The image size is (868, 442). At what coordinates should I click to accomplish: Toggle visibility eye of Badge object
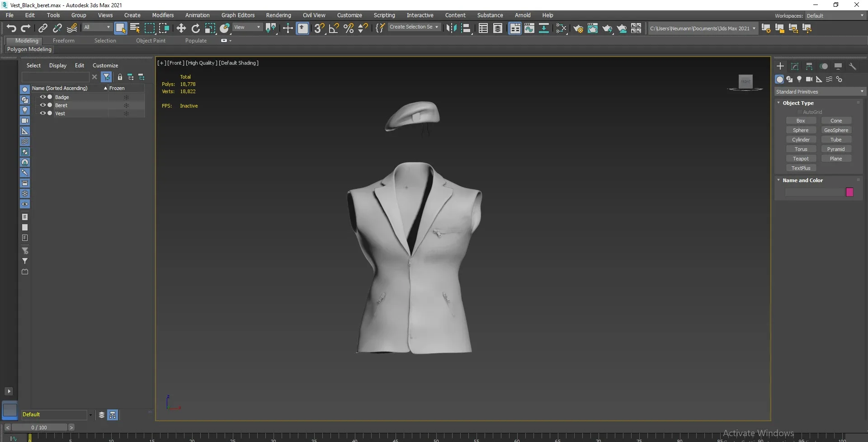[43, 97]
